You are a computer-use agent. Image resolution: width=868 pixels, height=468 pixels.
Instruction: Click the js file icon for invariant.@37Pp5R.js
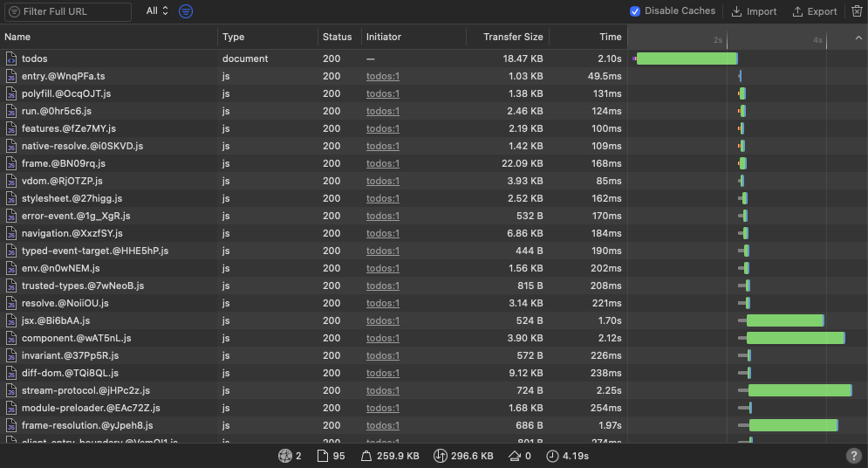11,355
